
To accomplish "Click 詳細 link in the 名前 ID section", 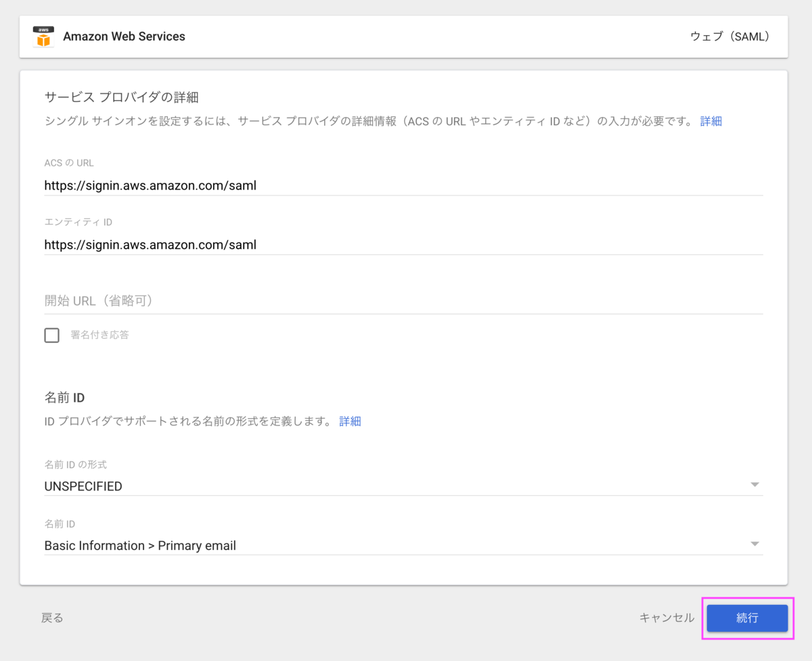I will tap(350, 421).
